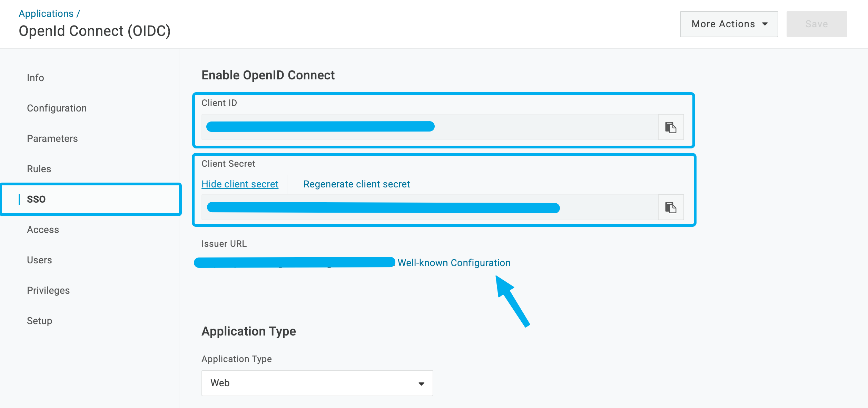Regenerate the client secret
The width and height of the screenshot is (868, 408).
coord(356,184)
